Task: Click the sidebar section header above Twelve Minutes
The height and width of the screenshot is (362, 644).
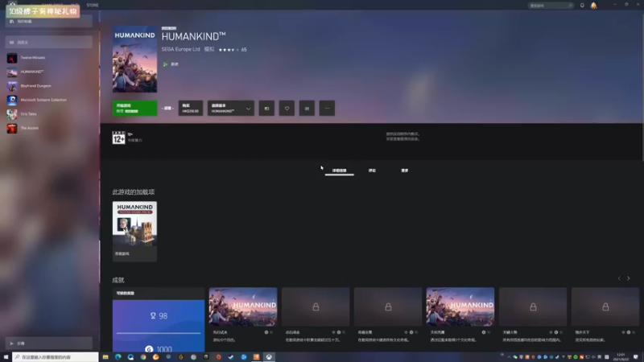Action: click(x=49, y=43)
